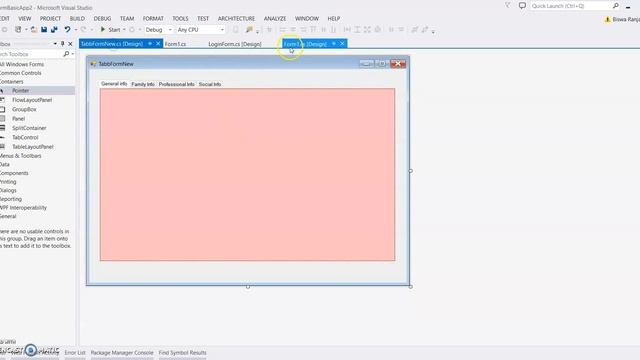The image size is (640, 360).
Task: Open the DEBUG menu
Action: coord(102,18)
